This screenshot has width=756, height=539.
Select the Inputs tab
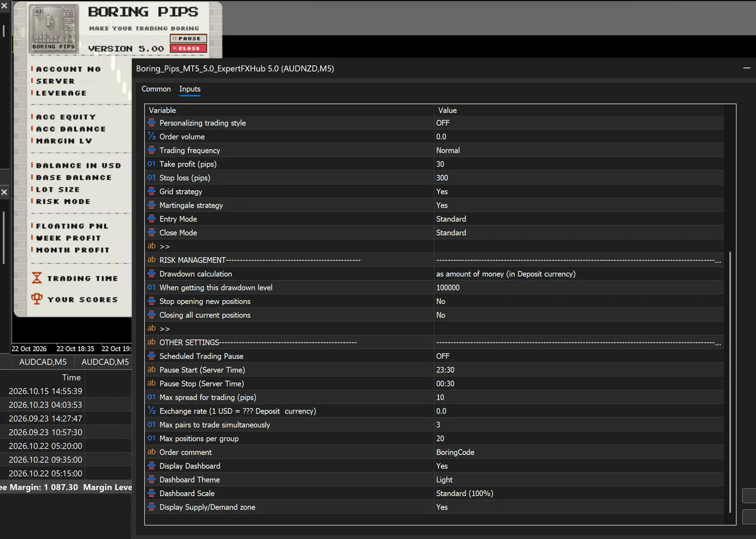click(190, 89)
